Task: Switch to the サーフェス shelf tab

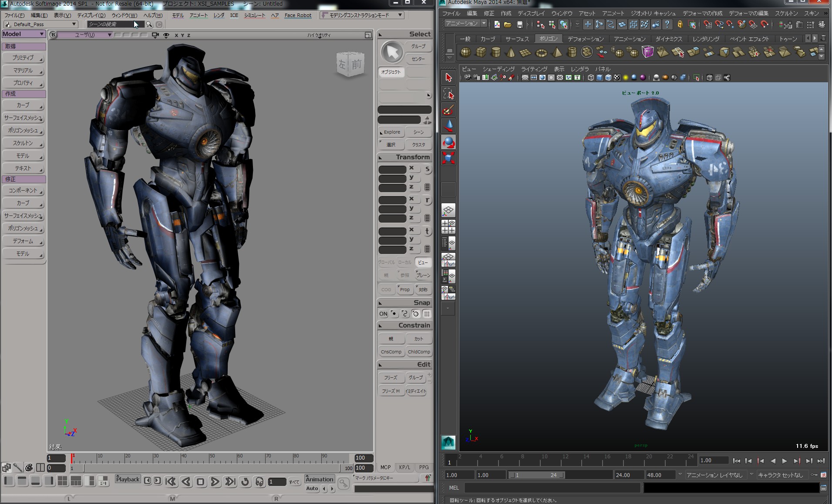Action: [x=517, y=39]
